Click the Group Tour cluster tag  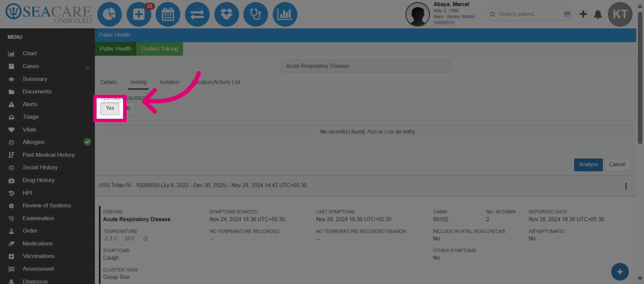[116, 277]
